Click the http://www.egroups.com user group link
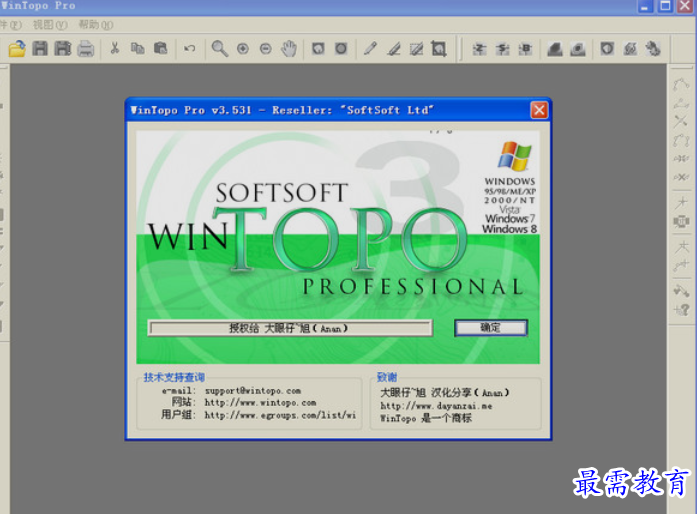Screen dimensions: 697x514 coord(280,415)
